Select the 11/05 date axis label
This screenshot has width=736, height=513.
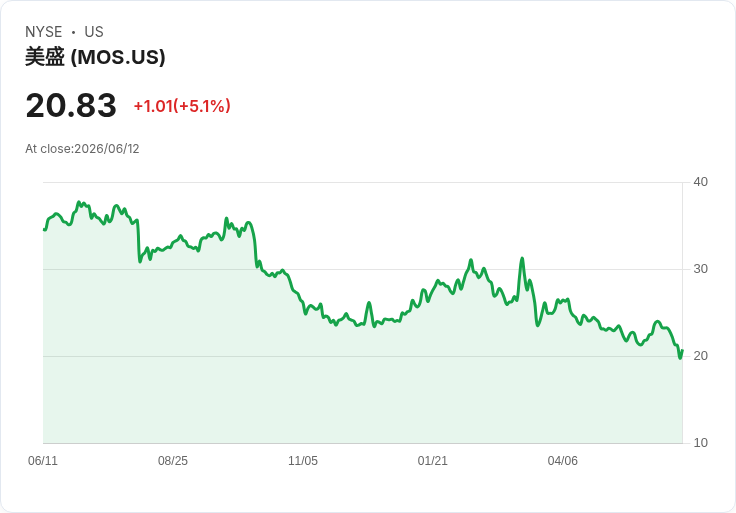click(x=303, y=460)
